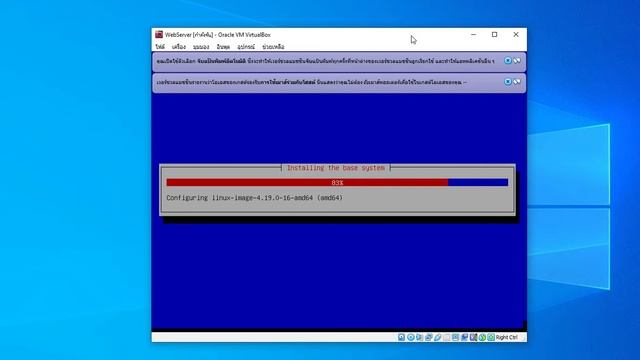Minimize the VirtualBox window

tap(473, 35)
